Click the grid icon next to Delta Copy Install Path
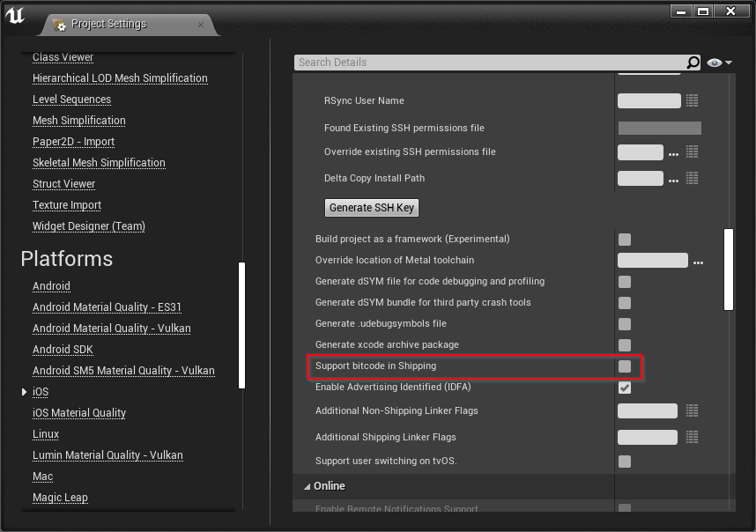This screenshot has height=532, width=756. pos(692,178)
